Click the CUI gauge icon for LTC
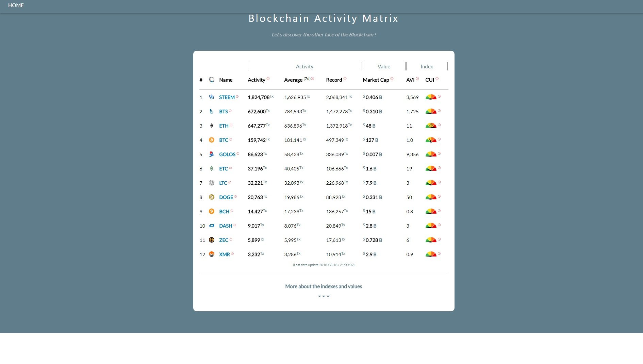The image size is (643, 364). click(431, 183)
